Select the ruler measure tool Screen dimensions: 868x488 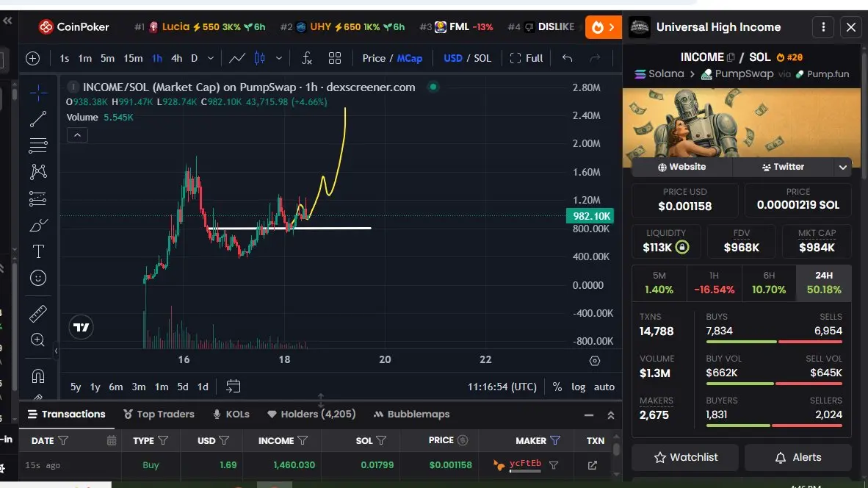[38, 314]
